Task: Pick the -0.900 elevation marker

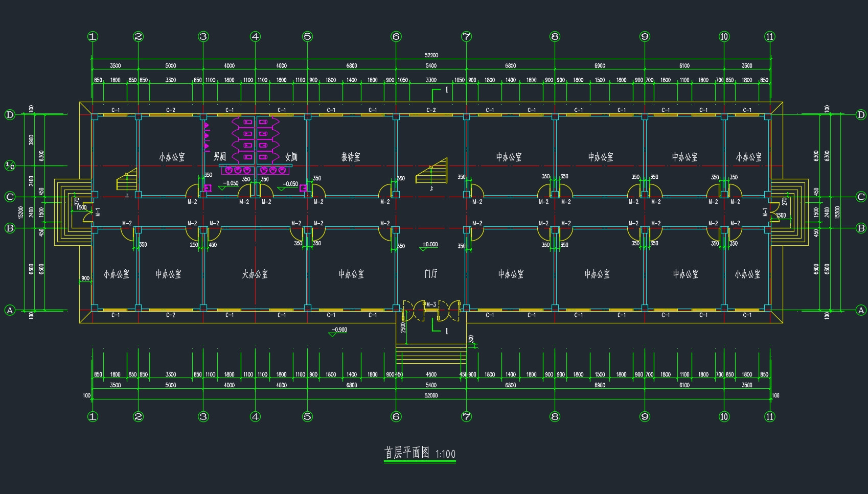Action: point(338,332)
